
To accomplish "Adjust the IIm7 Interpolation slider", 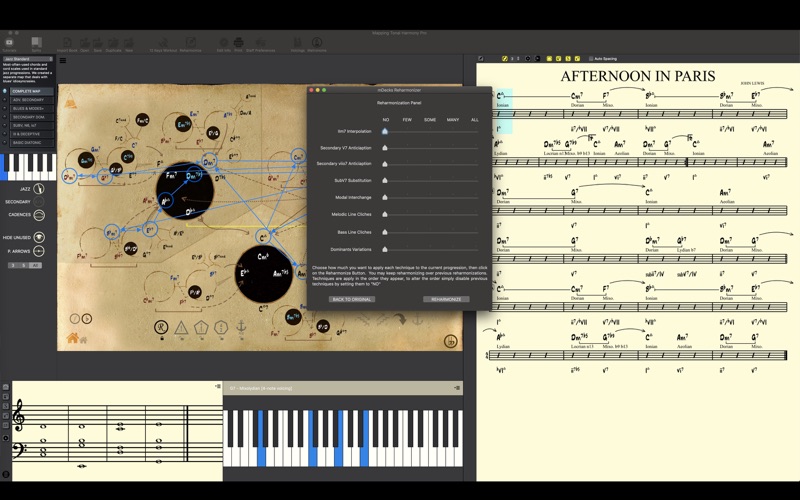I will 431,132.
